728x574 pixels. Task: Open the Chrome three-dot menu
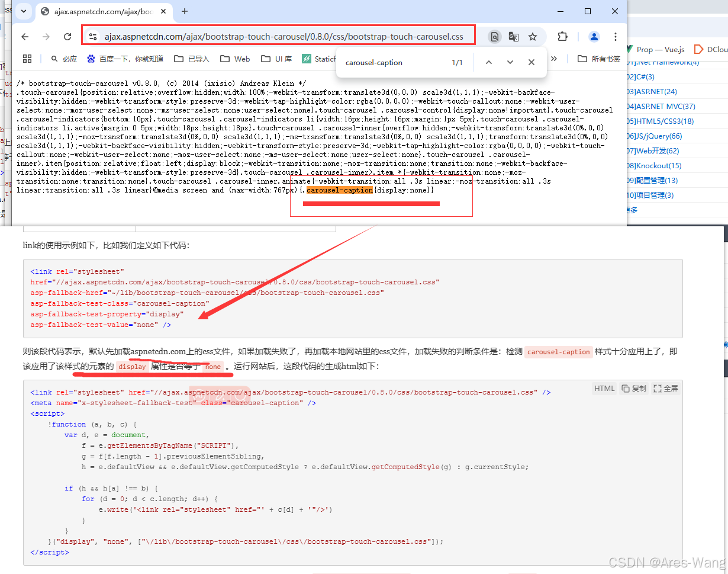[616, 37]
